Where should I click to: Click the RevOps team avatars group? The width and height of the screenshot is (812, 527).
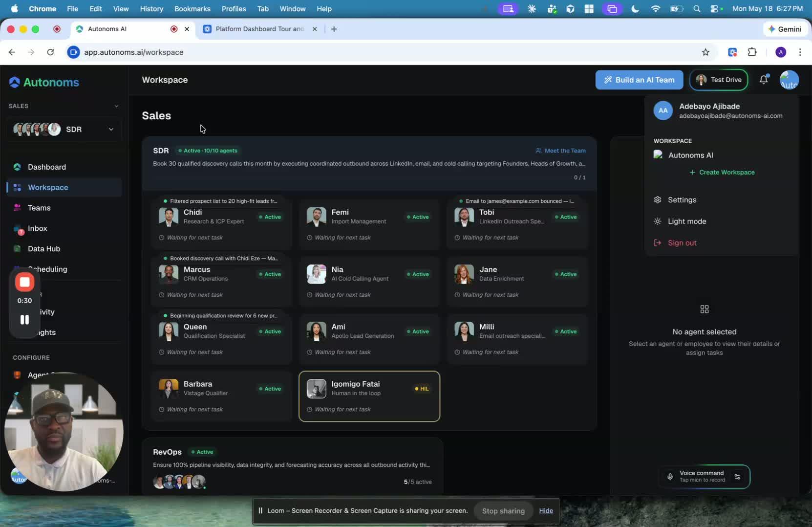coord(179,482)
